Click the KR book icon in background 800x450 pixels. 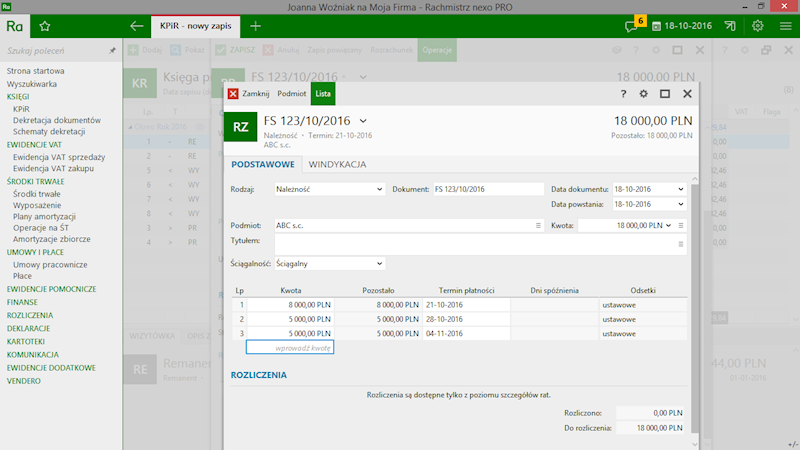coord(140,83)
